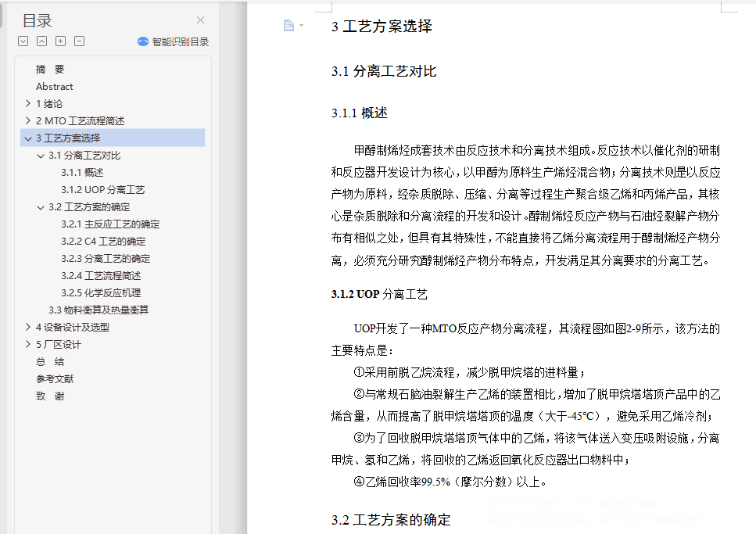The image size is (756, 534).
Task: Jump to 摘 要 in outline
Action: 50,70
